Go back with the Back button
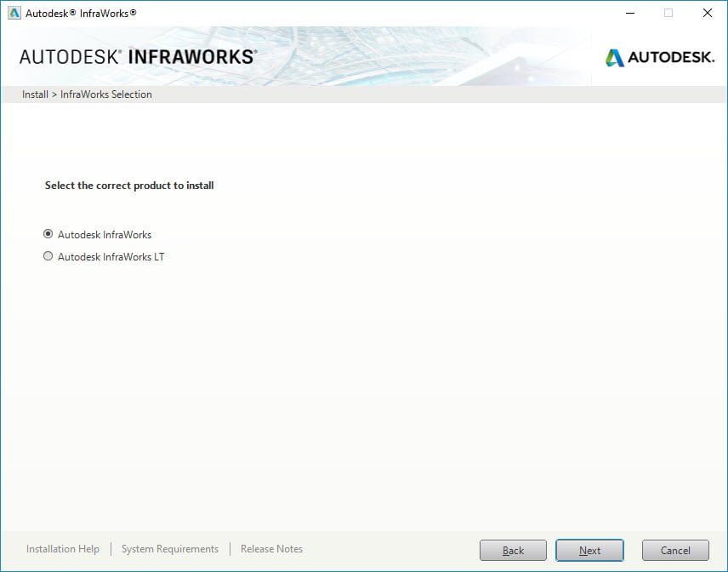728x572 pixels. click(x=513, y=550)
